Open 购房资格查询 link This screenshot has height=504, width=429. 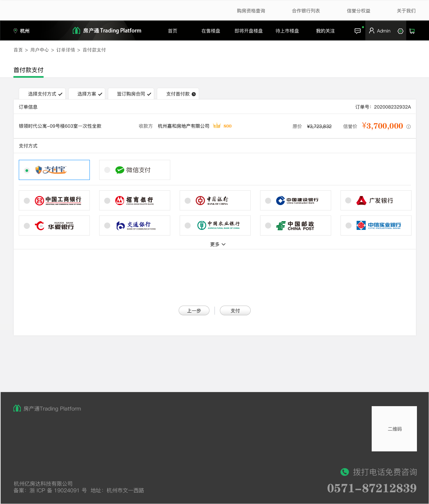251,11
